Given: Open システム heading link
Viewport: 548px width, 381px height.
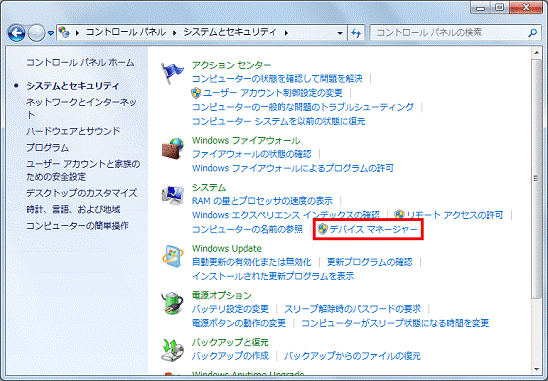Looking at the screenshot, I should click(209, 188).
